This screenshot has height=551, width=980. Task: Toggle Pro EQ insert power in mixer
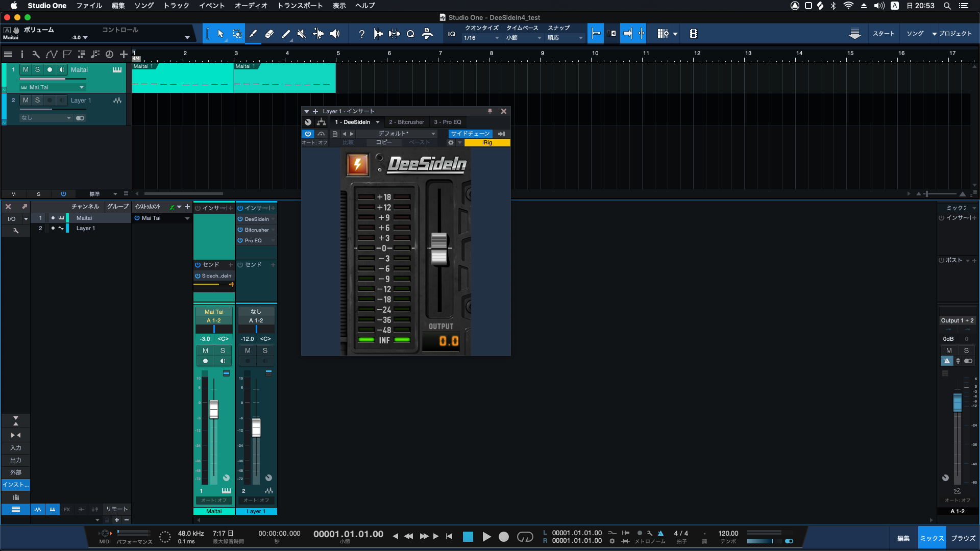[x=240, y=240]
